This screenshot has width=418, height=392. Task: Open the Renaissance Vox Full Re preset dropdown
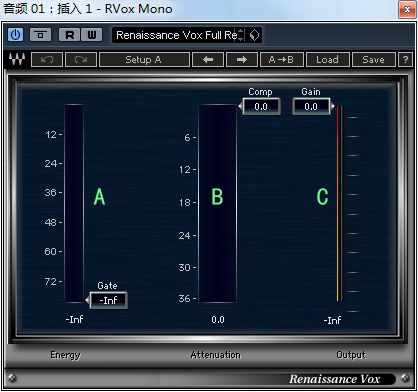point(176,35)
